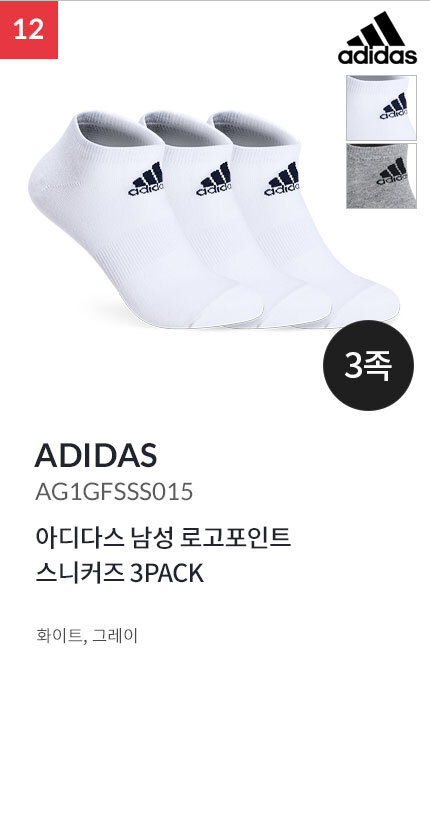
Task: Click the middle sock's Adidas logo
Action: click(x=214, y=179)
